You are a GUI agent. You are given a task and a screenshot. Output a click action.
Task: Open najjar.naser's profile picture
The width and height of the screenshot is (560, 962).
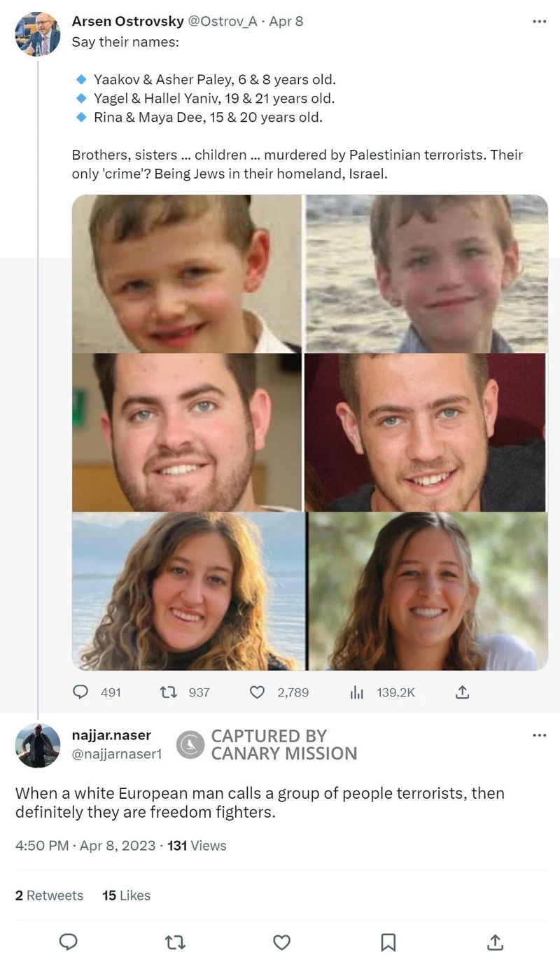point(38,746)
